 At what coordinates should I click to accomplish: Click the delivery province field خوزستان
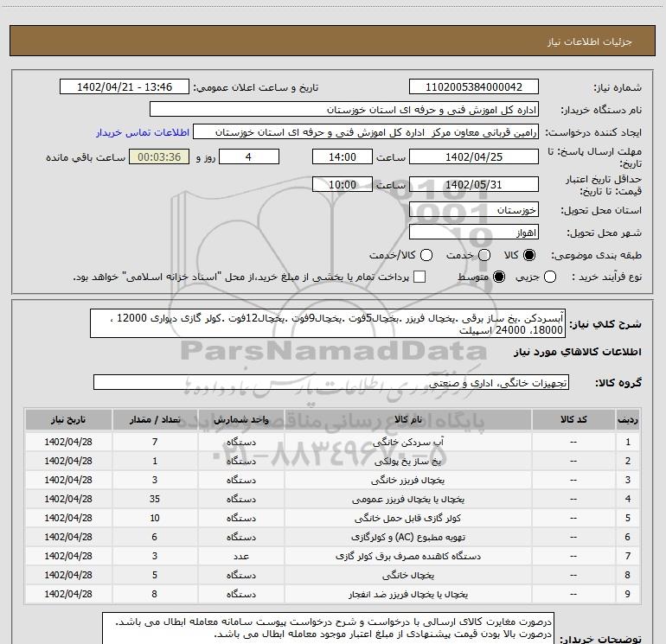tap(474, 210)
